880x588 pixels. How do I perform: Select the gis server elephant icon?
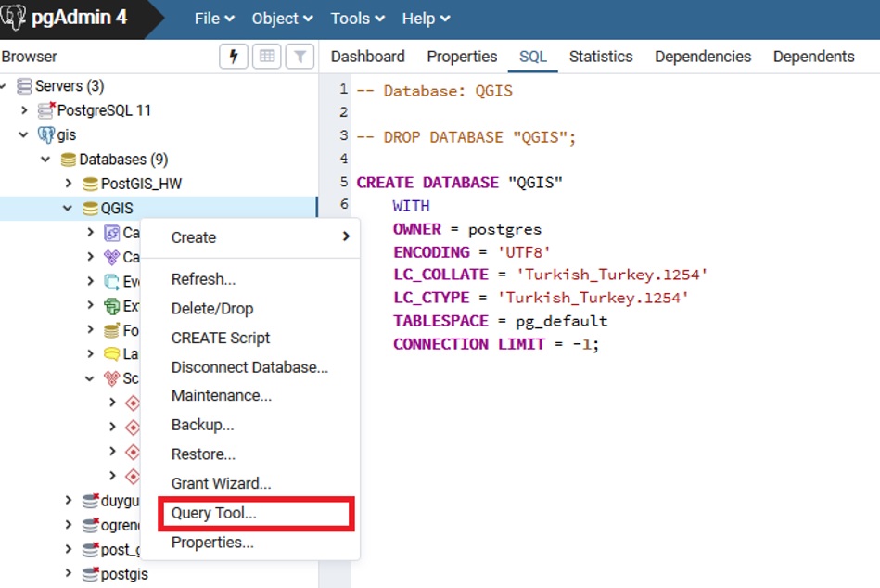45,135
